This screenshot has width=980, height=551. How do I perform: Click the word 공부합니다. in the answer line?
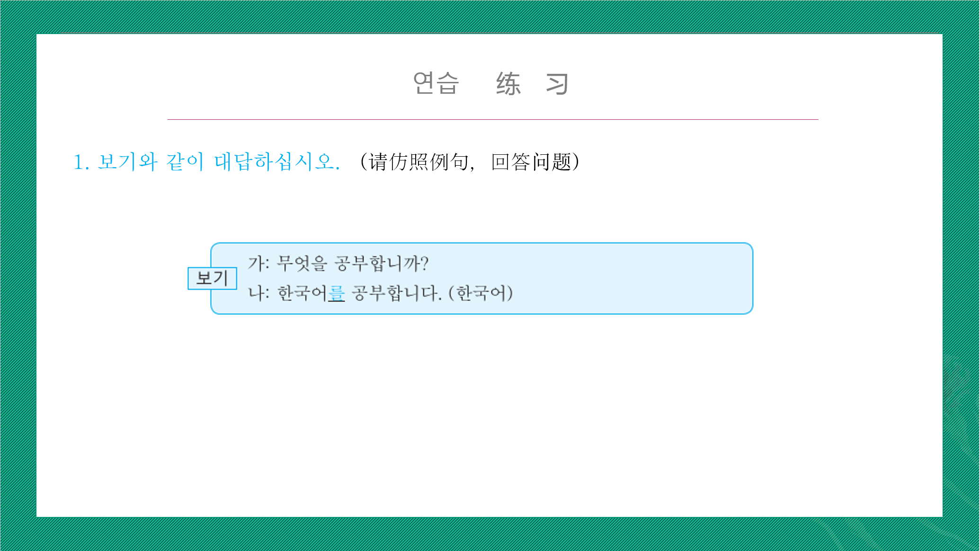point(397,293)
